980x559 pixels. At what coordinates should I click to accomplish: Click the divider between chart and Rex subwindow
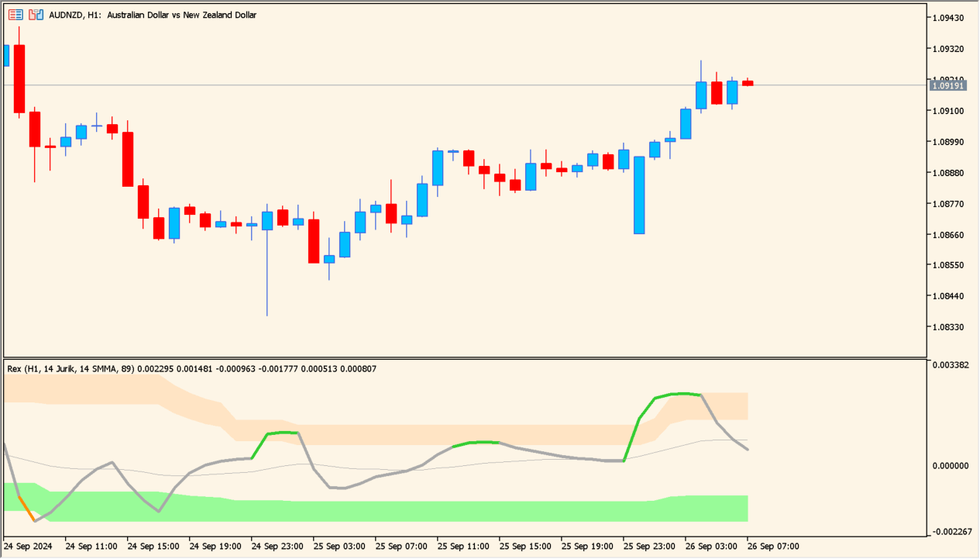(x=465, y=356)
